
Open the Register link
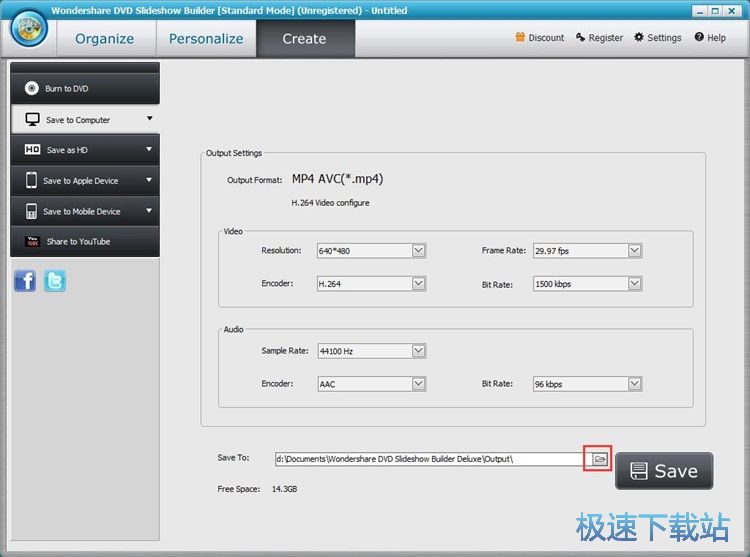pyautogui.click(x=599, y=37)
